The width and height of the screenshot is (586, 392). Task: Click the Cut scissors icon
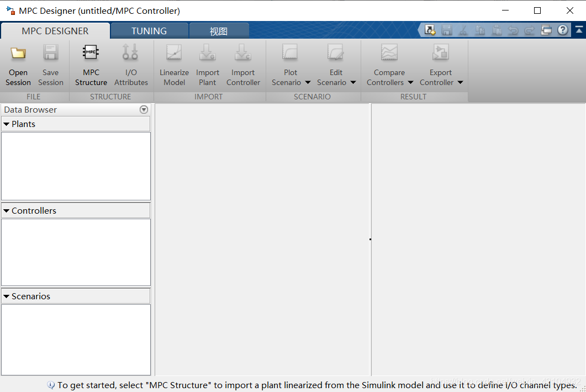pos(463,30)
